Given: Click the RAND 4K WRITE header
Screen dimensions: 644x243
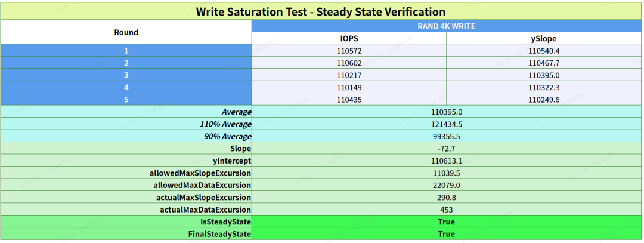Looking at the screenshot, I should 446,26.
